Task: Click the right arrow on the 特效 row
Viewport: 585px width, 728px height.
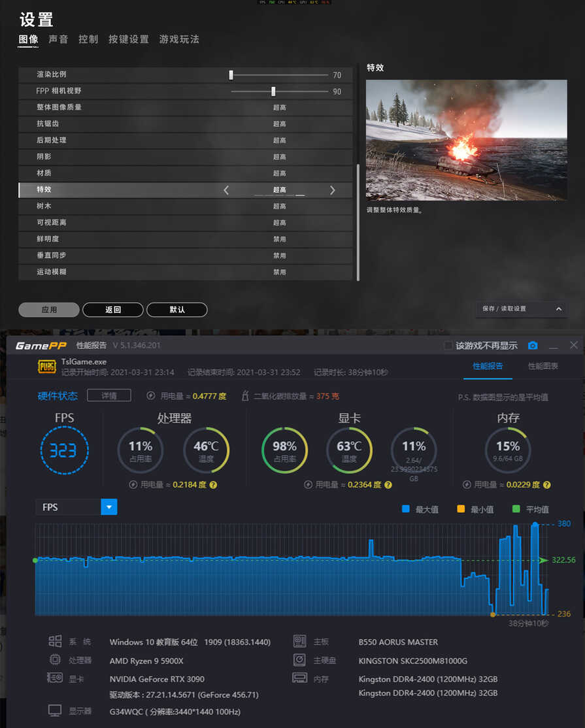Action: click(332, 190)
